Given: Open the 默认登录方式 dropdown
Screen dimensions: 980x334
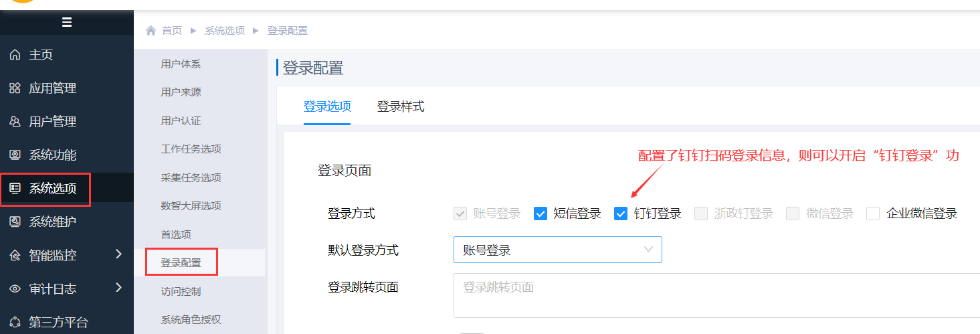Looking at the screenshot, I should pyautogui.click(x=557, y=250).
